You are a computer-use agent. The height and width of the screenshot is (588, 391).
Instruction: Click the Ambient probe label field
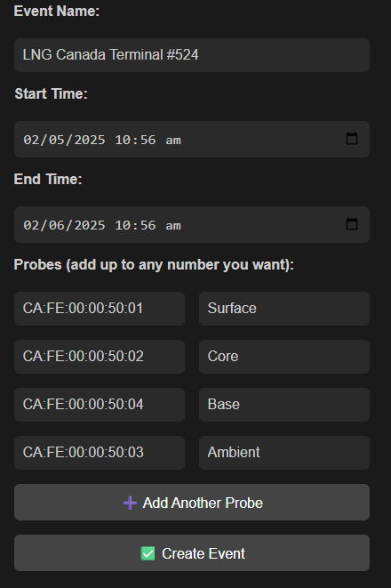284,453
